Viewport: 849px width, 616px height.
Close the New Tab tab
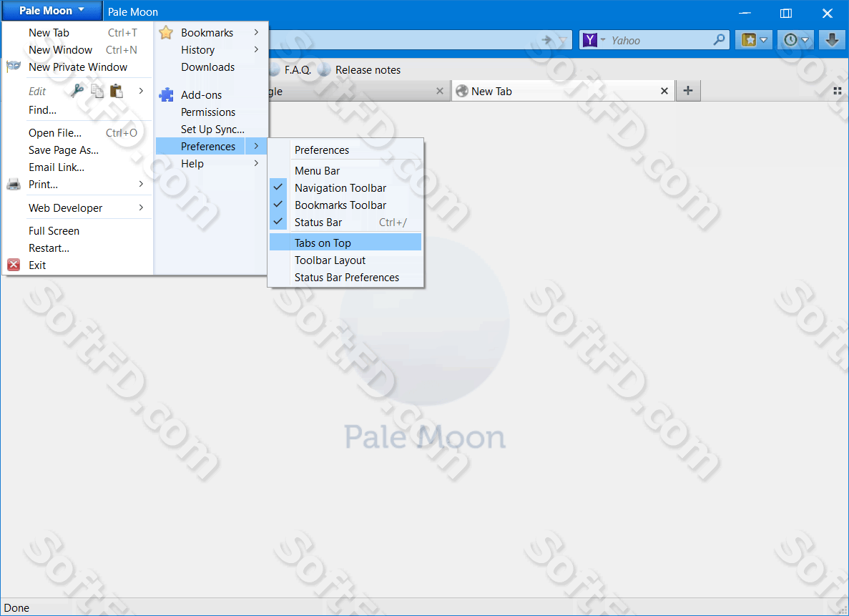pos(664,91)
